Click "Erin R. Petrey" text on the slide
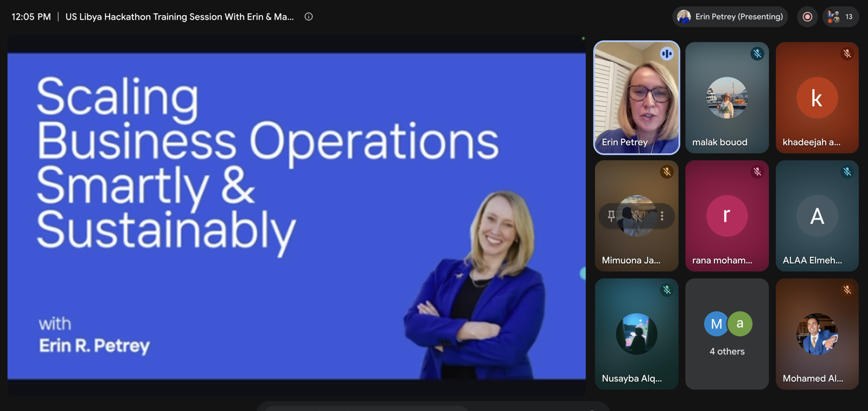This screenshot has width=868, height=411. click(x=94, y=346)
